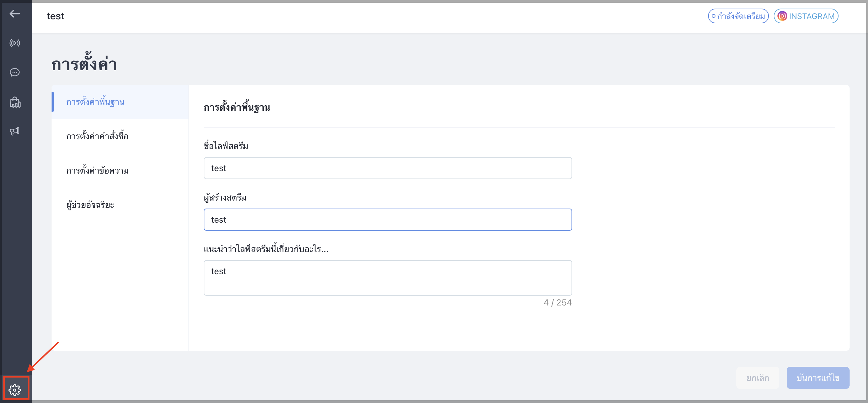This screenshot has width=868, height=403.
Task: Click the INSTAGRAM platform badge
Action: (x=806, y=16)
